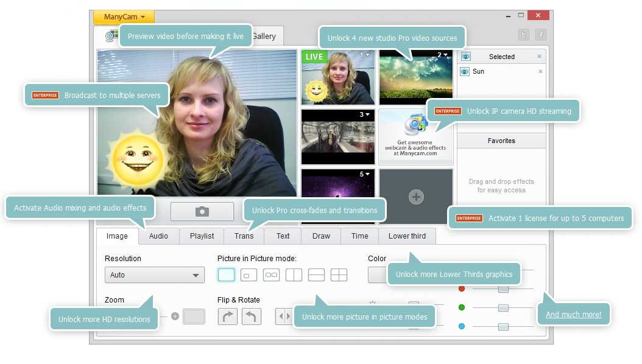Click the empty add-source tile
The height and width of the screenshot is (364, 642).
click(x=415, y=196)
